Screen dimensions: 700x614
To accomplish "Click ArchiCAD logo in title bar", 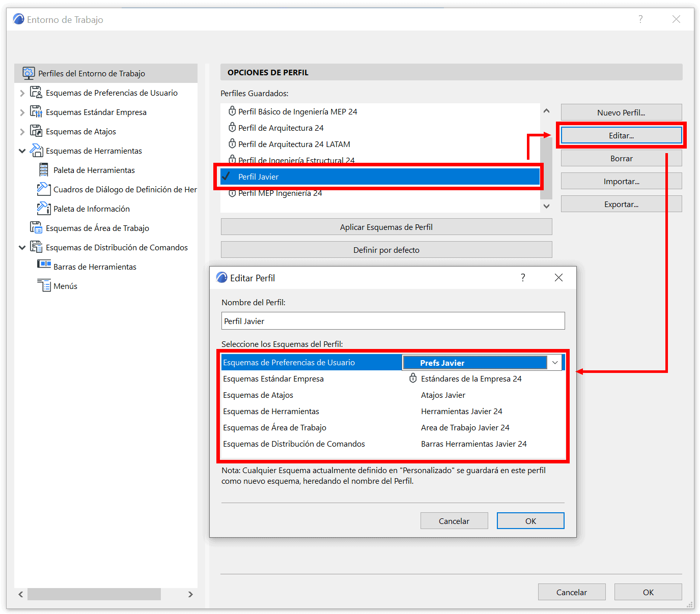I will [18, 18].
